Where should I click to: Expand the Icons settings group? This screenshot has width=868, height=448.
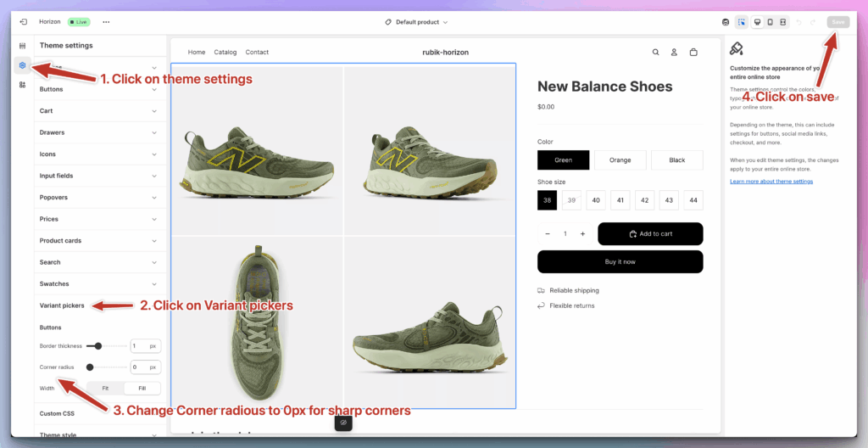100,154
